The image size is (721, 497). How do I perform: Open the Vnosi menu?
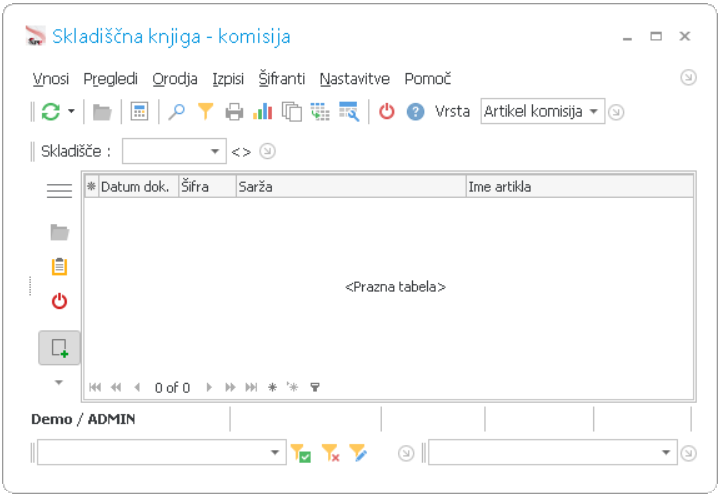click(x=51, y=79)
